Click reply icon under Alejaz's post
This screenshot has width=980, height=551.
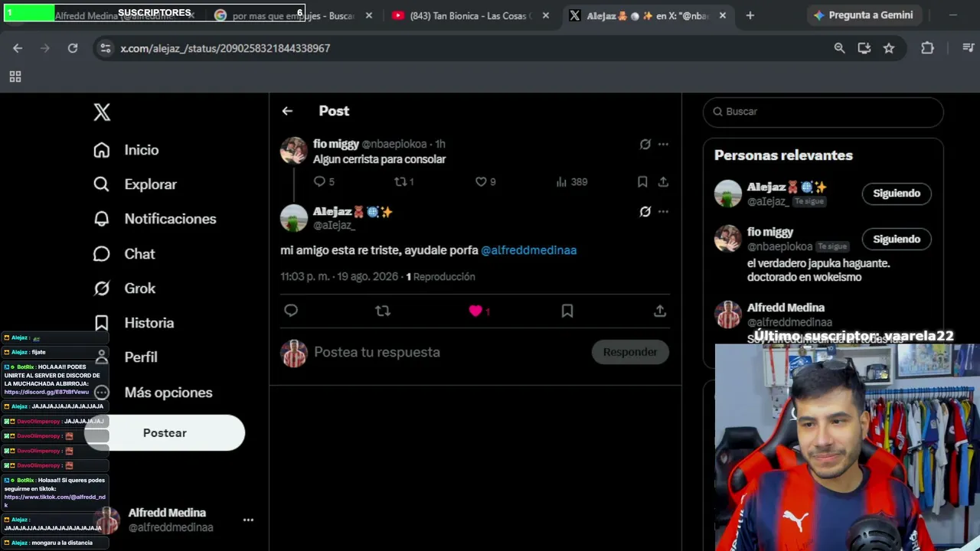(x=291, y=311)
